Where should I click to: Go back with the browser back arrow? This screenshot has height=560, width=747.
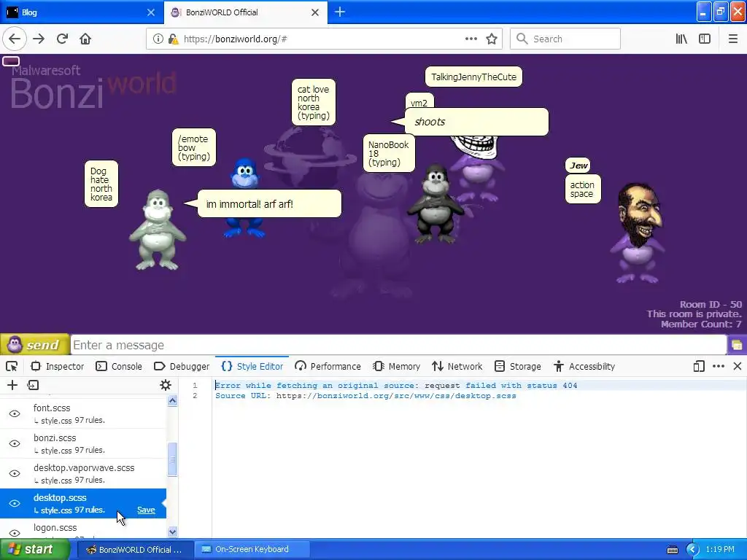pyautogui.click(x=15, y=39)
